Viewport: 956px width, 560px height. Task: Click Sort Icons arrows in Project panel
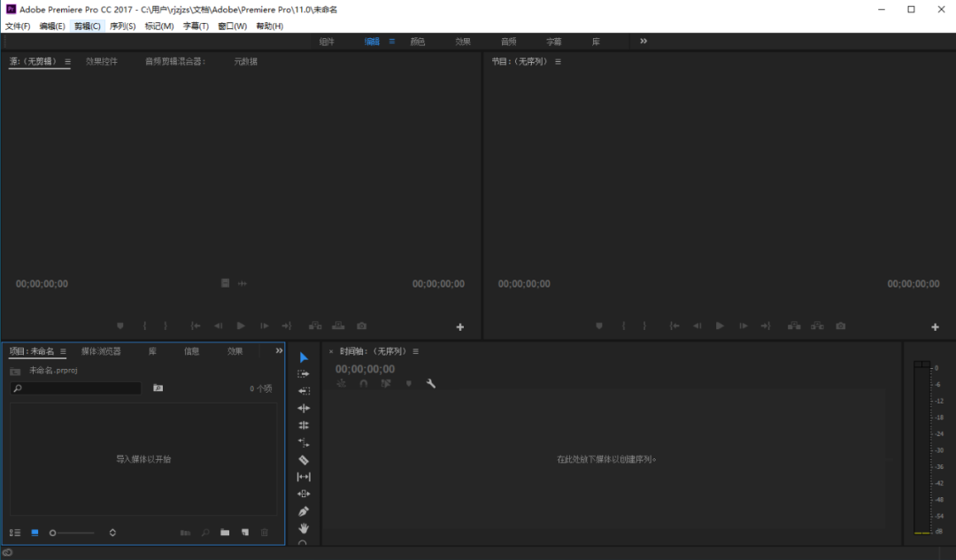[112, 533]
